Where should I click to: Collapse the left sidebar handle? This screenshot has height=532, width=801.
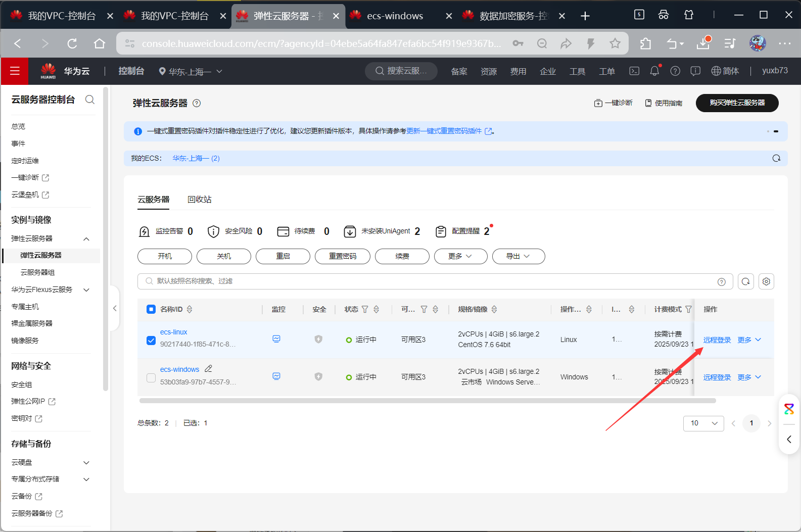pyautogui.click(x=115, y=308)
